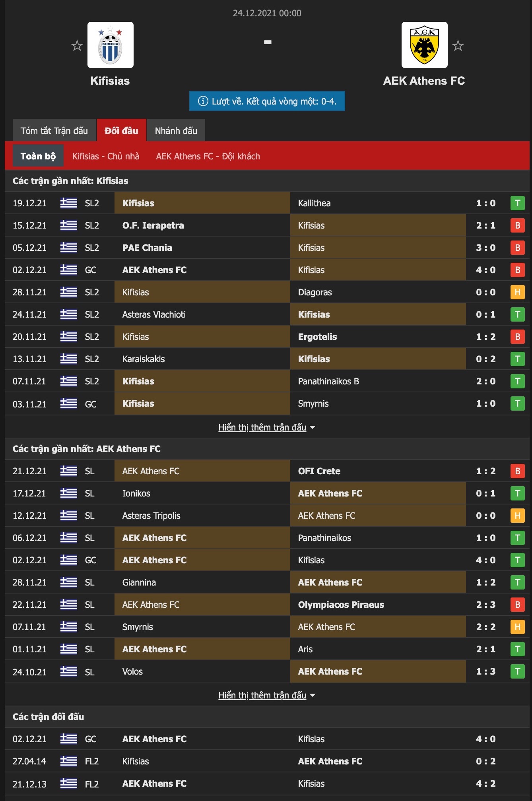Image resolution: width=532 pixels, height=801 pixels.
Task: Click the win badge on AEK vs Aris row
Action: point(518,649)
